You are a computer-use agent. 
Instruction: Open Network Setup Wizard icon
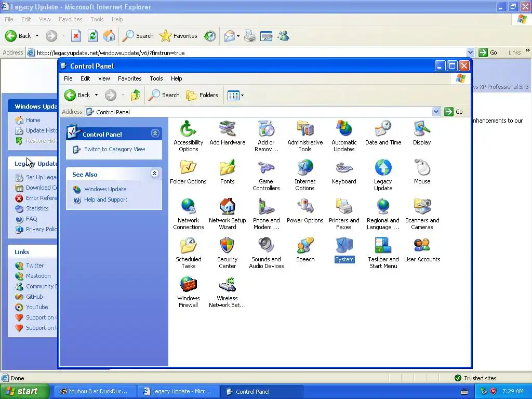pyautogui.click(x=228, y=215)
